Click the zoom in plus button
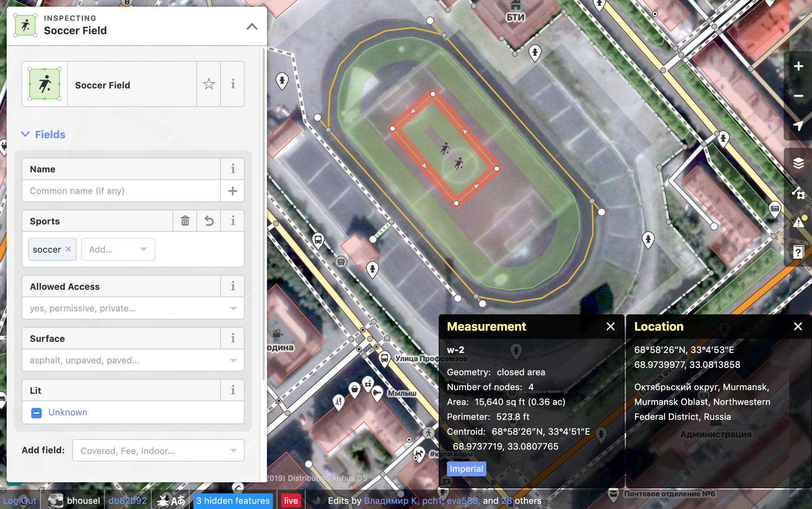 (x=798, y=67)
